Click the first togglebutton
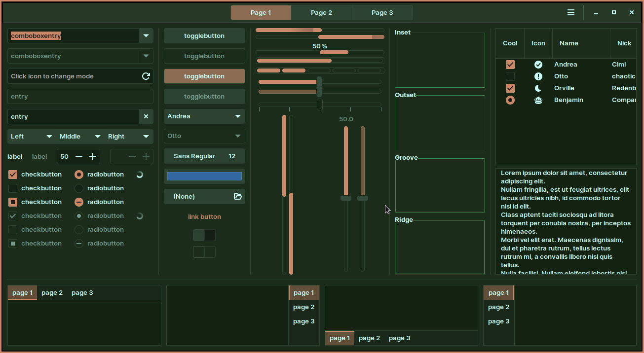Image resolution: width=644 pixels, height=353 pixels. pos(204,35)
